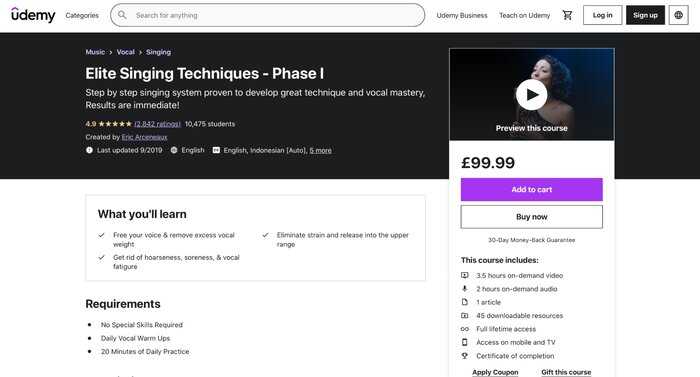Click the article document icon

[465, 302]
